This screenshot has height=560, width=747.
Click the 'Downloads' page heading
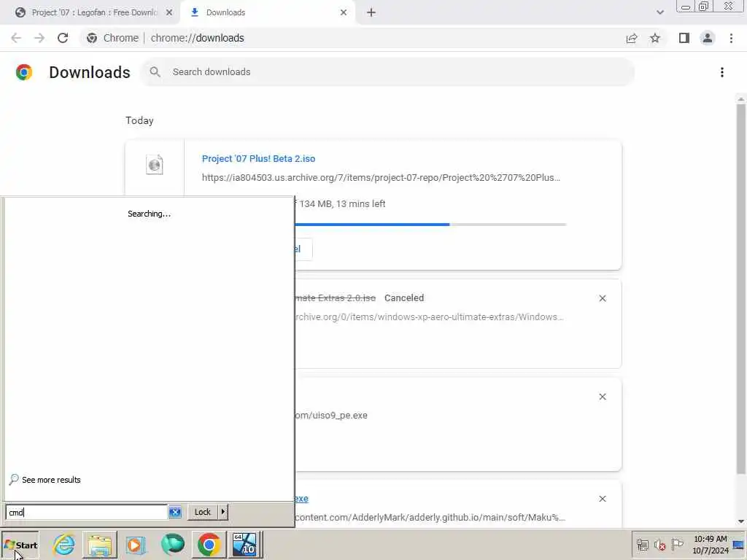(x=90, y=72)
